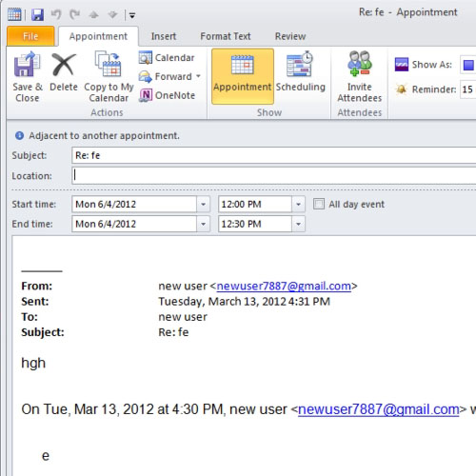Enable the All day event checkbox
The width and height of the screenshot is (476, 476).
tap(319, 204)
